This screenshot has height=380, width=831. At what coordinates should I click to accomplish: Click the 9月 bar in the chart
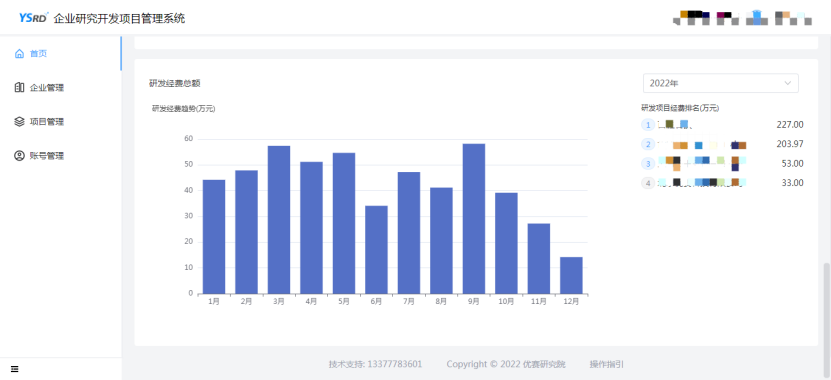tap(474, 219)
